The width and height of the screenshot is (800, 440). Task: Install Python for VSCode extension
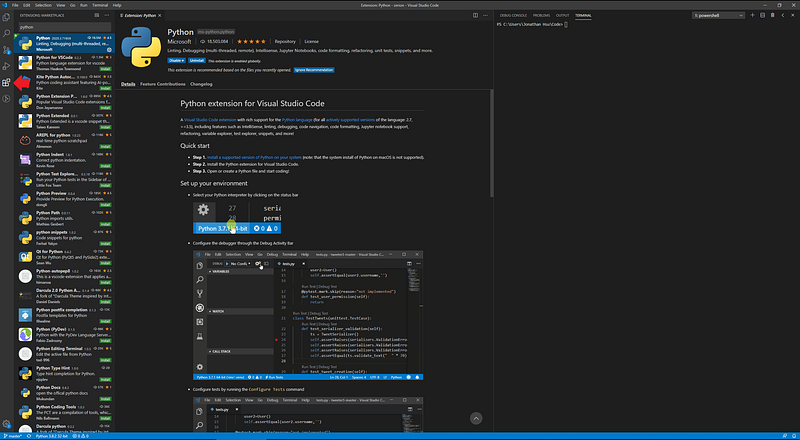point(106,68)
